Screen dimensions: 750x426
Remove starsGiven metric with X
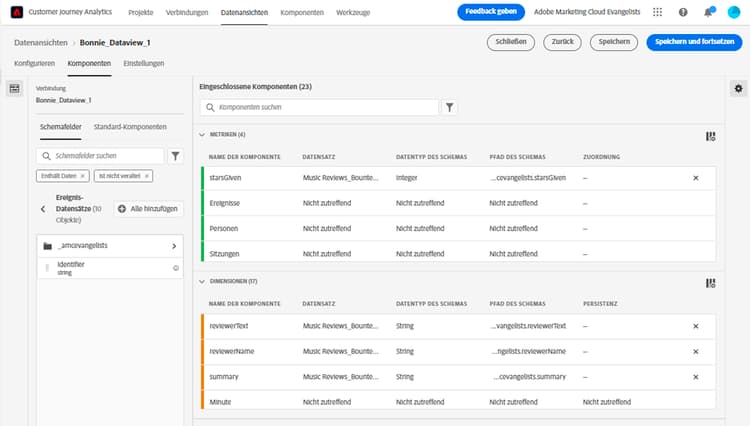click(696, 178)
